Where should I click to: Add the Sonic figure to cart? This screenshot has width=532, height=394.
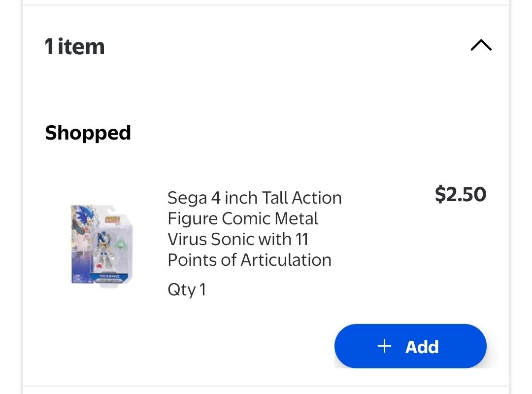410,346
